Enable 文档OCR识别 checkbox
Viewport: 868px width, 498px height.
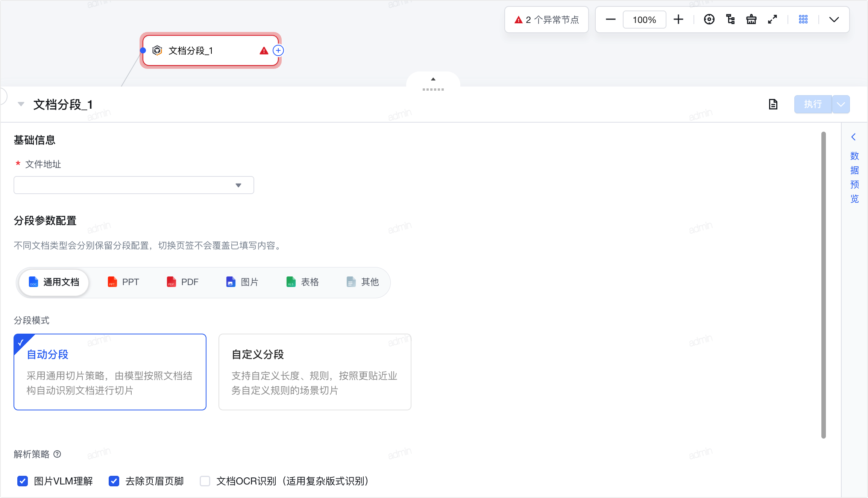pyautogui.click(x=205, y=481)
